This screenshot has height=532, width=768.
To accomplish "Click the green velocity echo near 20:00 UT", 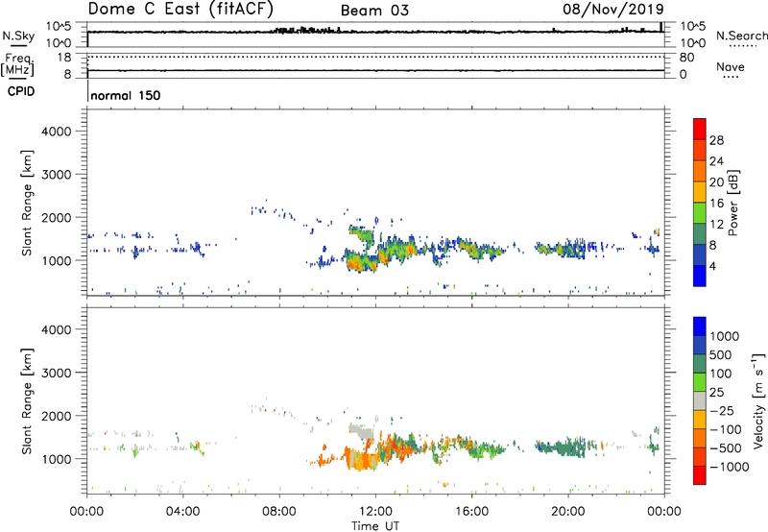I will [x=564, y=447].
